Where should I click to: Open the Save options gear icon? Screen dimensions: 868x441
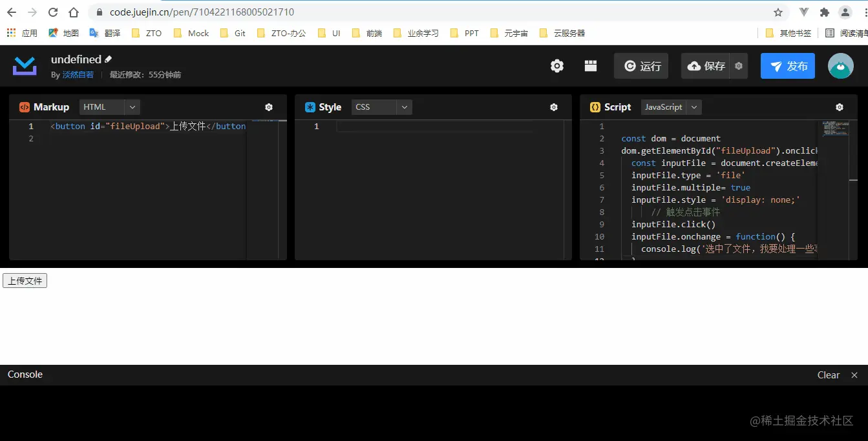point(737,65)
